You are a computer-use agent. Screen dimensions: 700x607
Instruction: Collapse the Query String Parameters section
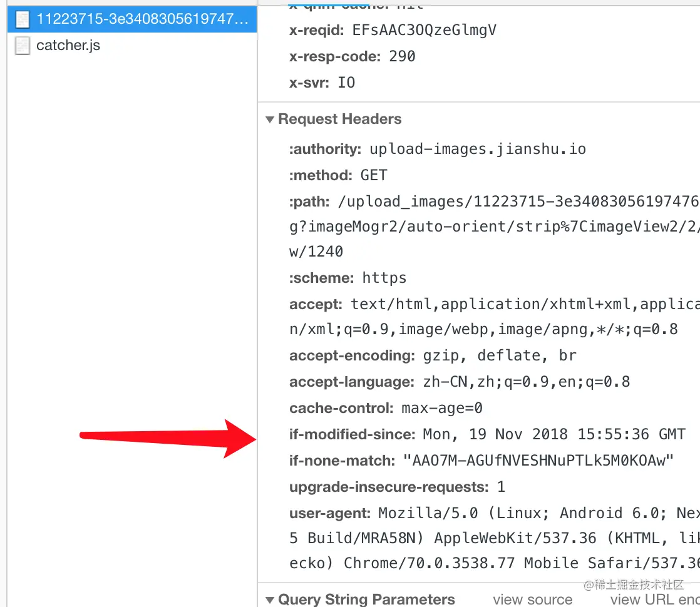pyautogui.click(x=270, y=599)
